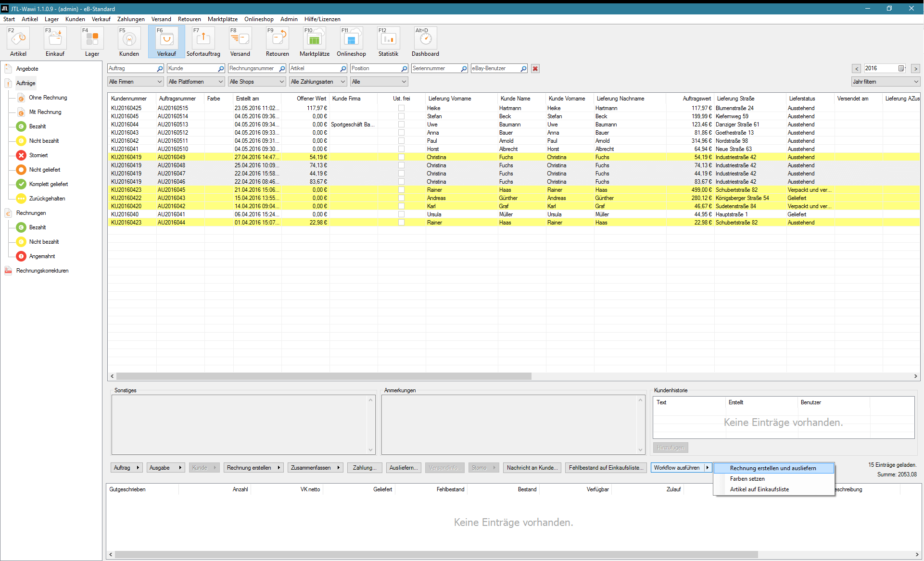Open the Dashboard via Alt+D icon
924x561 pixels.
click(425, 41)
